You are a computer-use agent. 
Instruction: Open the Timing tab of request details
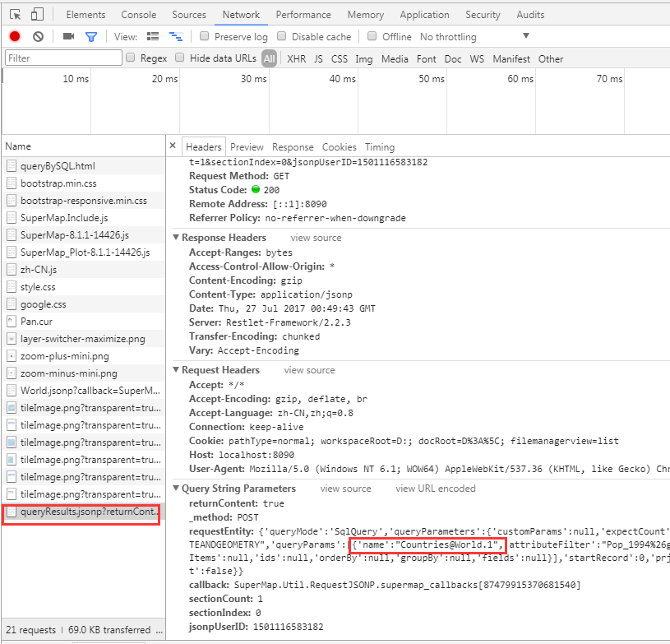pos(380,147)
